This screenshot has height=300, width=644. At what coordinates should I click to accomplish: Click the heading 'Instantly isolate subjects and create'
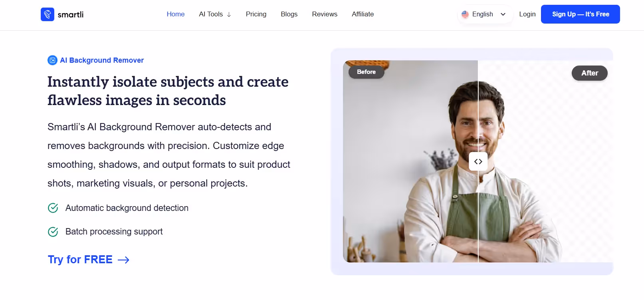[168, 82]
